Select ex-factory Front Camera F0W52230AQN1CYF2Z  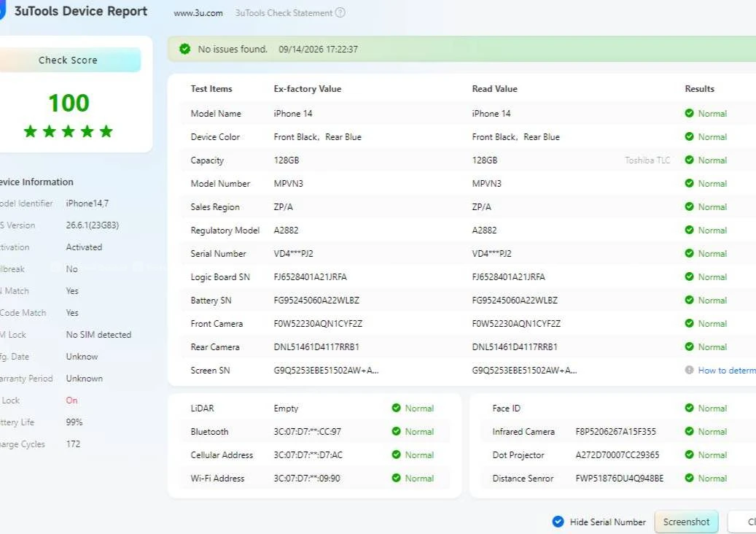pos(318,324)
